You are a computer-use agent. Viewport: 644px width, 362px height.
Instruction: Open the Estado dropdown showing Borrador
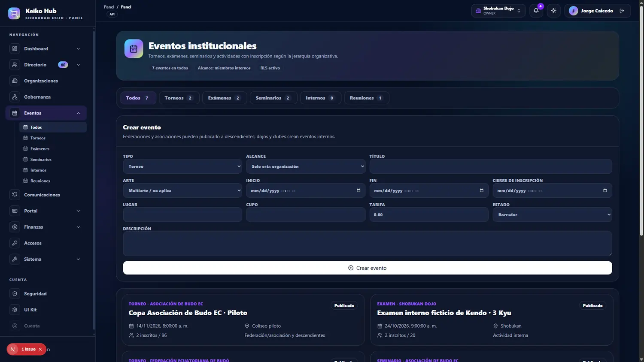552,214
